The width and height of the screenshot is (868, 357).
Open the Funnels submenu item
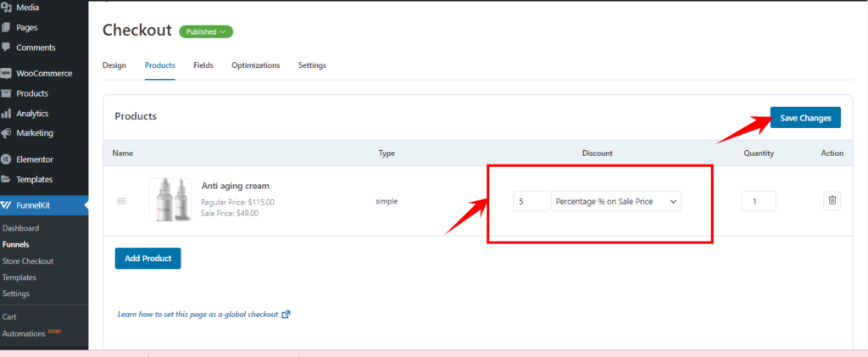click(16, 244)
